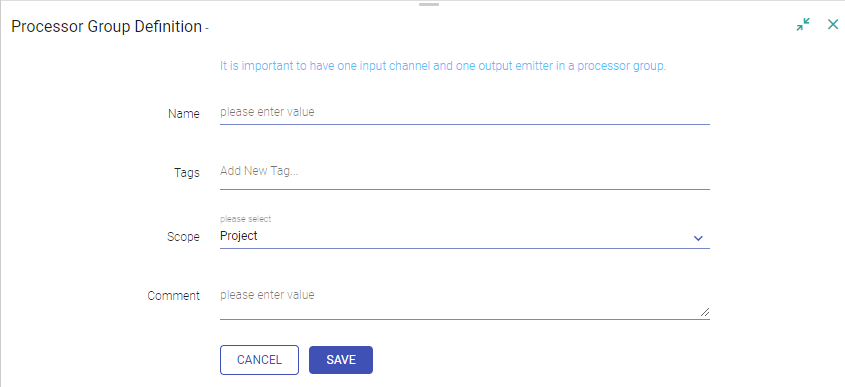This screenshot has height=387, width=845.
Task: Click the dash after the panel title
Action: tap(207, 28)
